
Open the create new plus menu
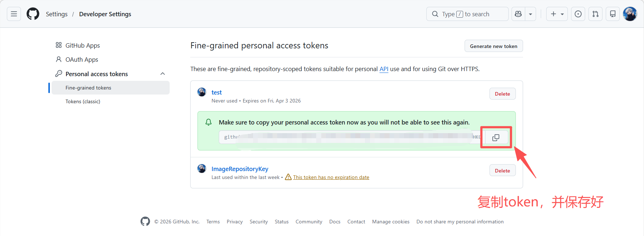[557, 14]
